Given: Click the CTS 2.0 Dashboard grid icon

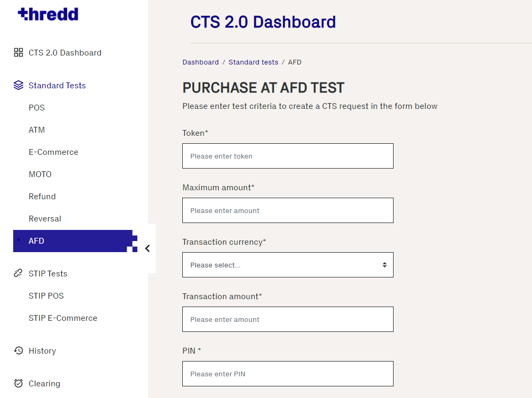Looking at the screenshot, I should pyautogui.click(x=18, y=52).
